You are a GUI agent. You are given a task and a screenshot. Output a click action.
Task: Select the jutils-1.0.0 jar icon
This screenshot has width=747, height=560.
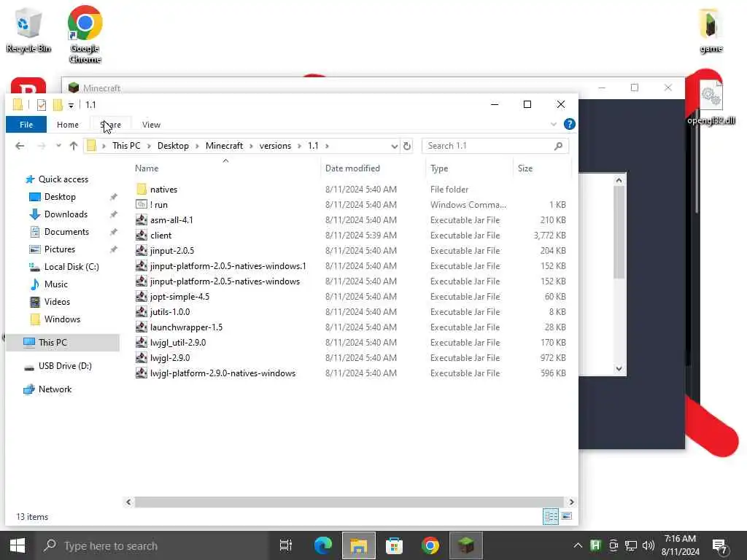[x=141, y=311]
